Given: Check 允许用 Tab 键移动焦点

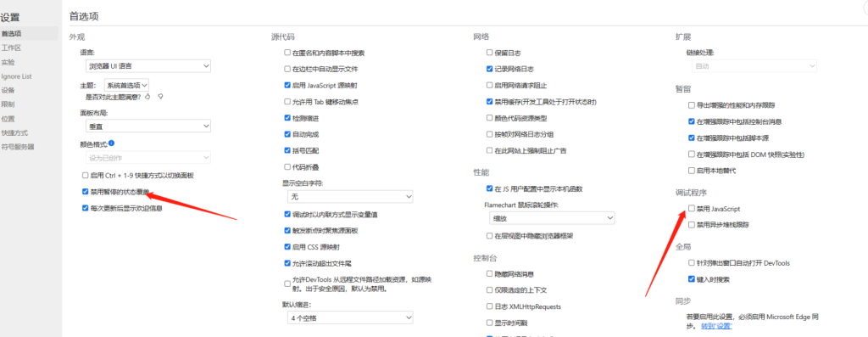Looking at the screenshot, I should pos(287,101).
